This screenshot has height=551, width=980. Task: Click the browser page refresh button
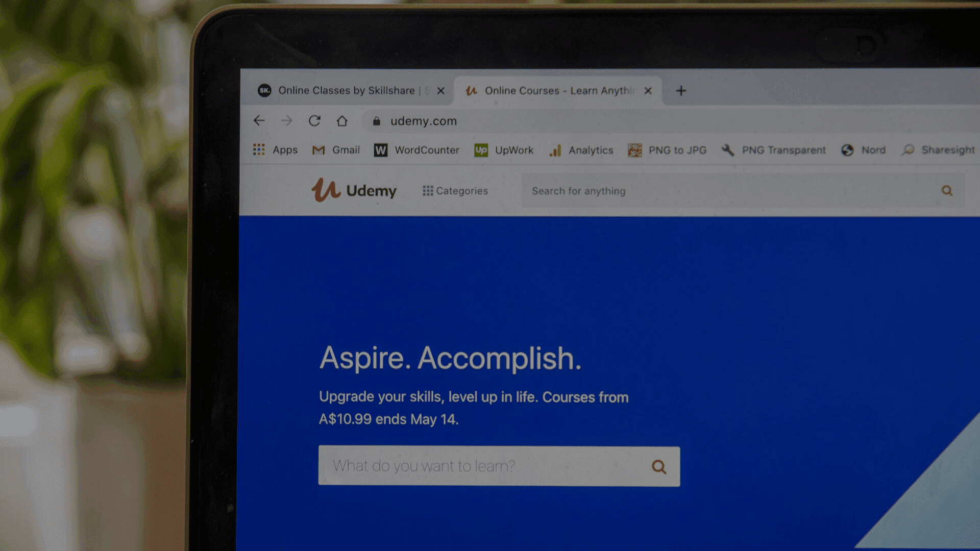pyautogui.click(x=315, y=120)
